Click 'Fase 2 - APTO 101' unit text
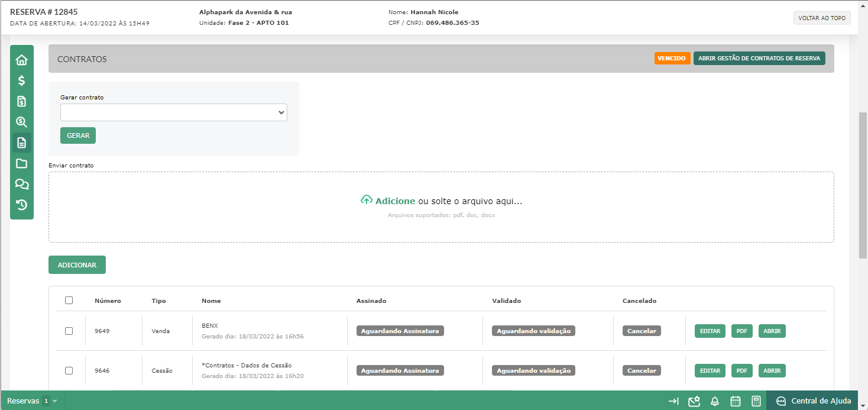868x410 pixels. click(x=258, y=23)
